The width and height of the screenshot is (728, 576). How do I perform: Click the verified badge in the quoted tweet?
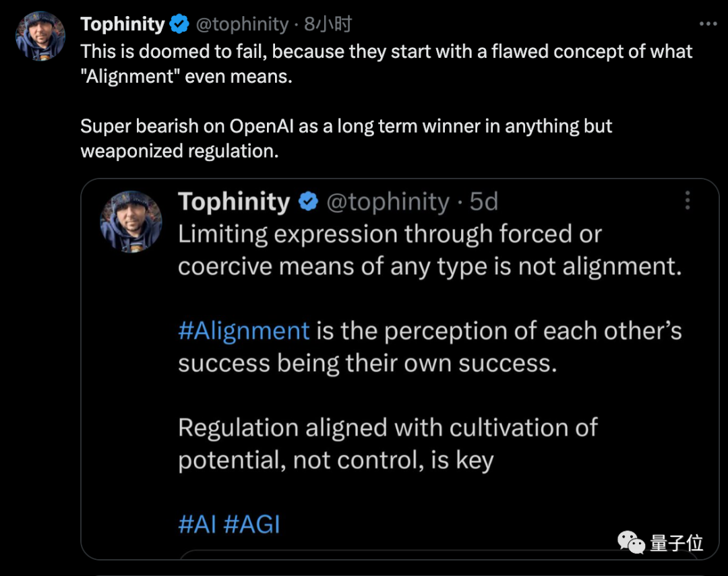(308, 201)
